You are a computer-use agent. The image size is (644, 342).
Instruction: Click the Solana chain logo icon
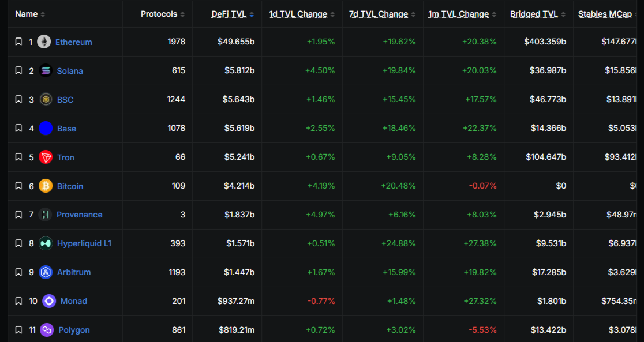pyautogui.click(x=46, y=70)
